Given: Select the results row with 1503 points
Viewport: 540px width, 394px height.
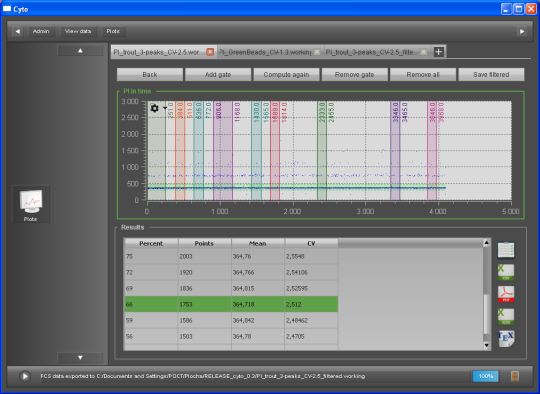Looking at the screenshot, I should [231, 336].
